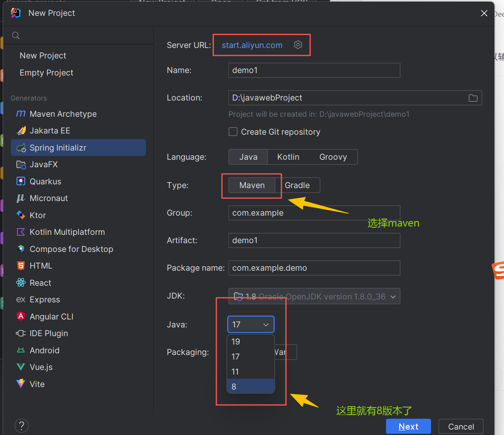
Task: Select HTML generator
Action: (78, 266)
